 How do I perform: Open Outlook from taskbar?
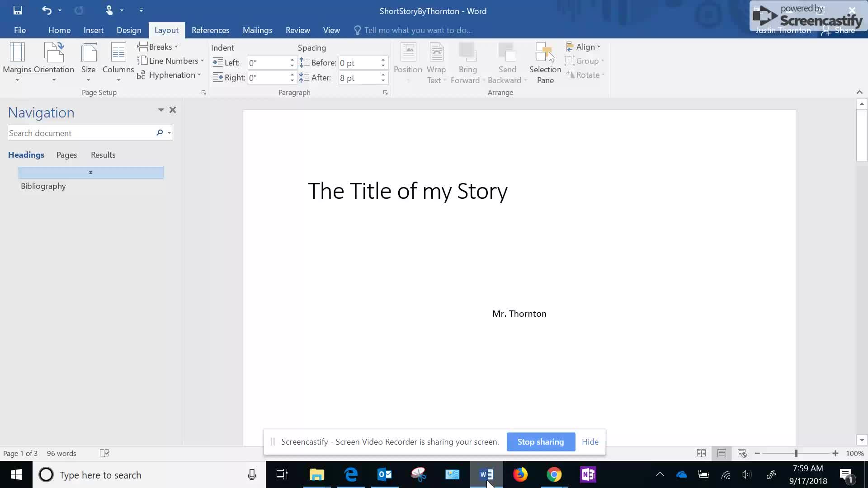tap(385, 474)
